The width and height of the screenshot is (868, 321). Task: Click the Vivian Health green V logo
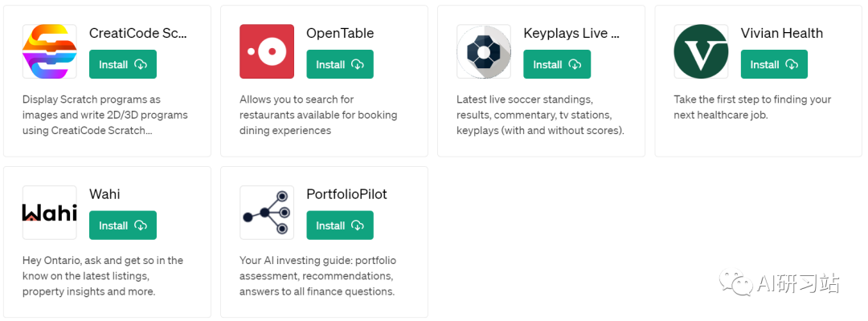[x=701, y=51]
